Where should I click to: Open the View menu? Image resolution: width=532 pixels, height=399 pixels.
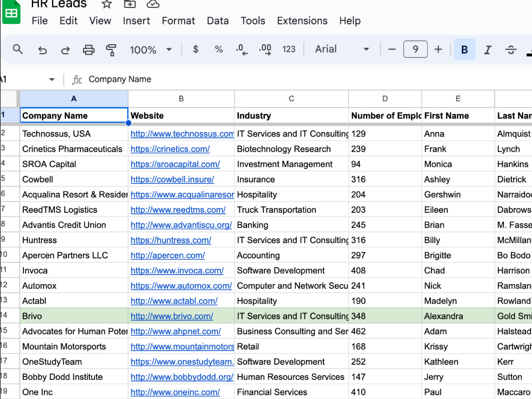tap(100, 21)
